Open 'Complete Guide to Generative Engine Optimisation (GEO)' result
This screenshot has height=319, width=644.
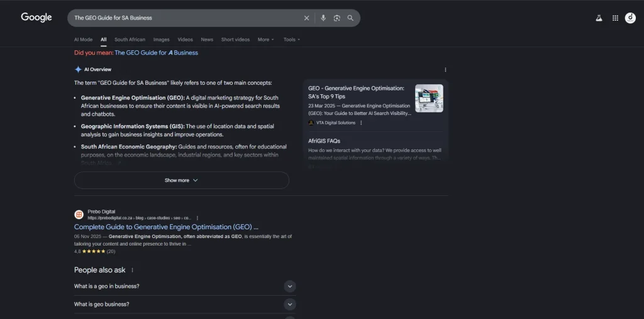(166, 227)
